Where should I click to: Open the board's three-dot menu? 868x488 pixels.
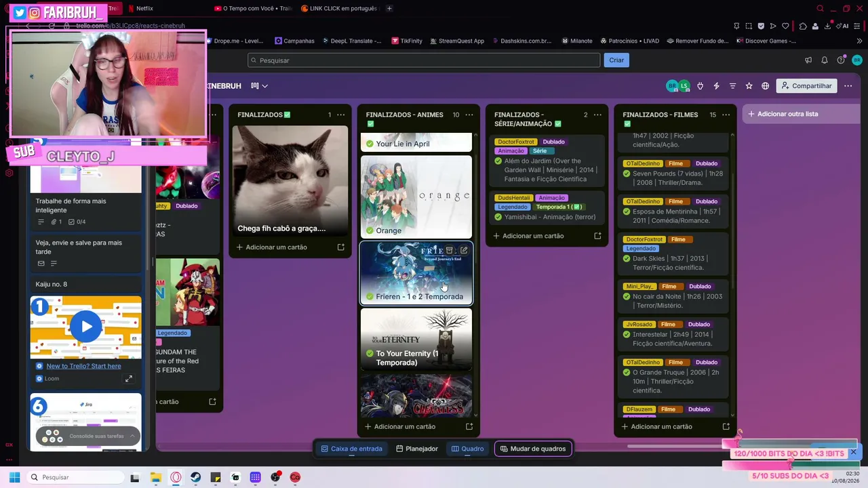click(848, 86)
